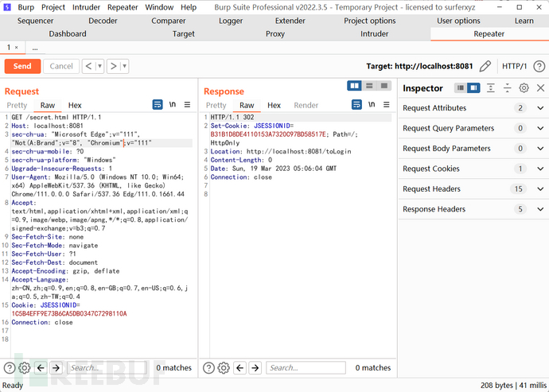
Task: Switch to the Decoder tab
Action: pos(103,21)
